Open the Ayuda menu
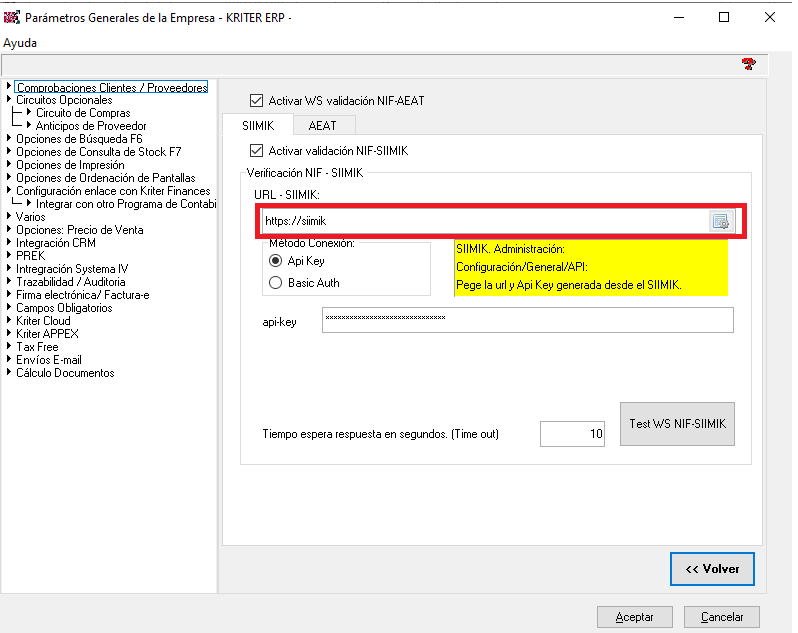Image resolution: width=798 pixels, height=633 pixels. tap(20, 43)
